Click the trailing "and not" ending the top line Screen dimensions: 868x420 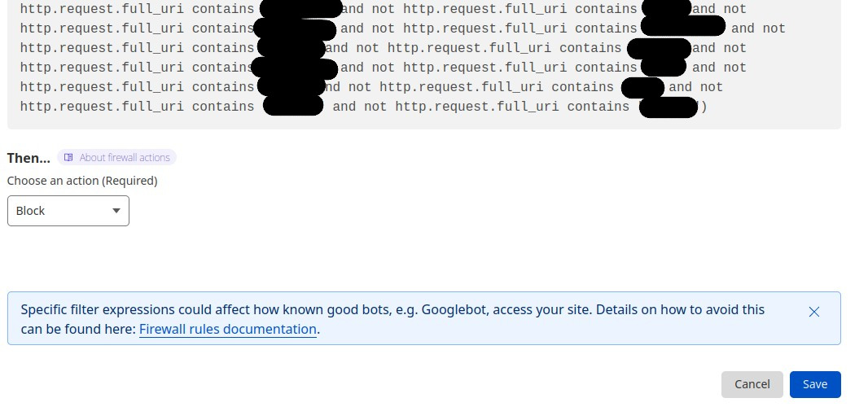point(719,9)
